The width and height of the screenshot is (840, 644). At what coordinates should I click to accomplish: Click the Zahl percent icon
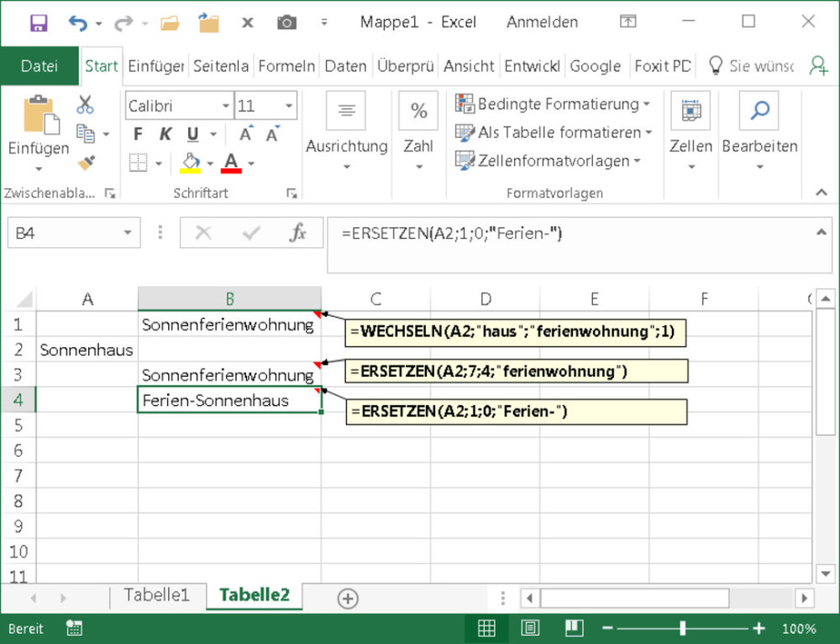419,110
